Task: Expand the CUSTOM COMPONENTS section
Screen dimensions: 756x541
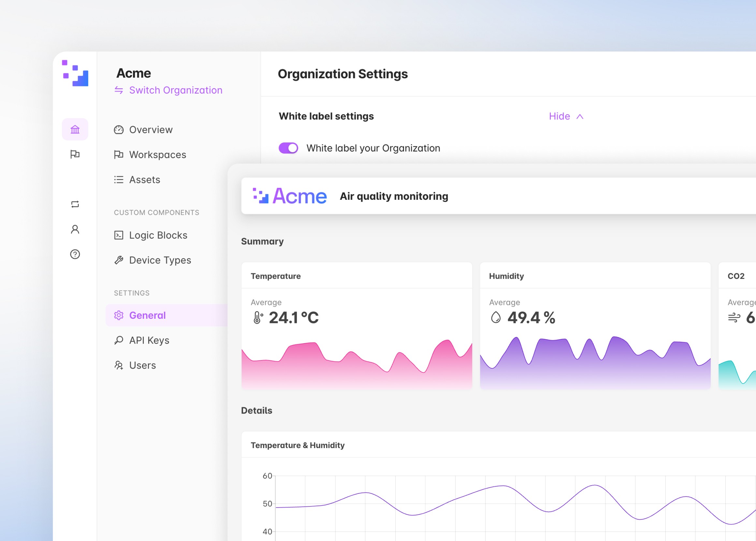Action: tap(156, 212)
